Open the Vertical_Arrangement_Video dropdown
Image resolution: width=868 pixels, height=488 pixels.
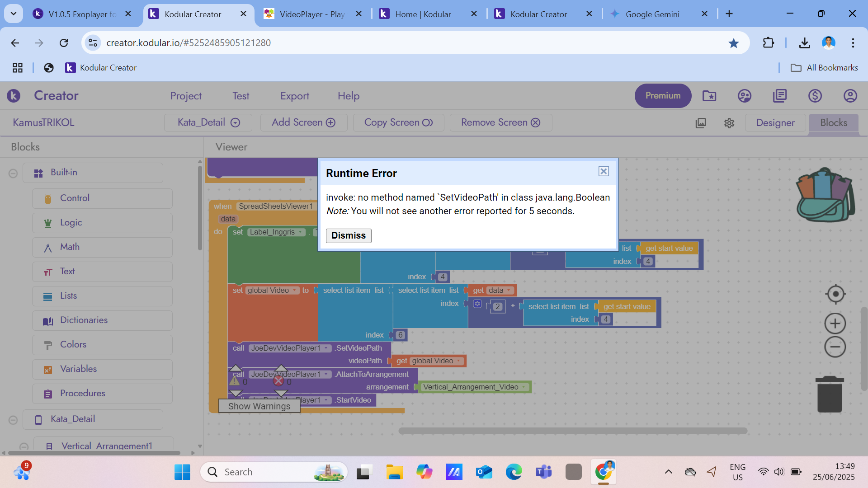475,387
